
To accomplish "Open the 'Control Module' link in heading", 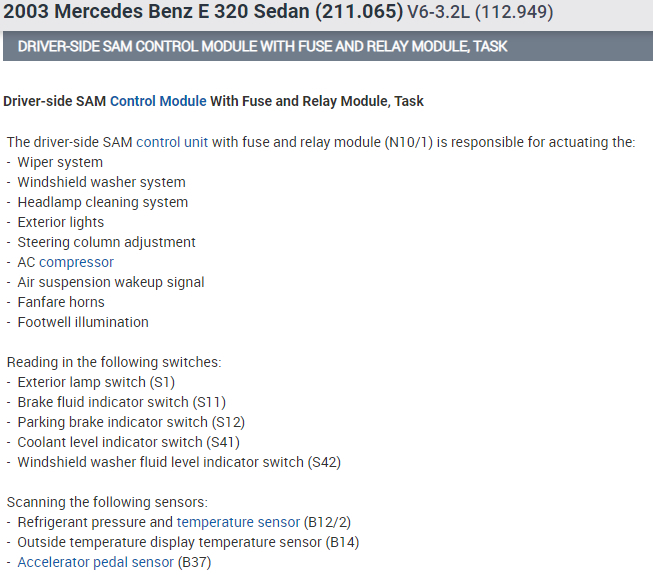I will [158, 101].
